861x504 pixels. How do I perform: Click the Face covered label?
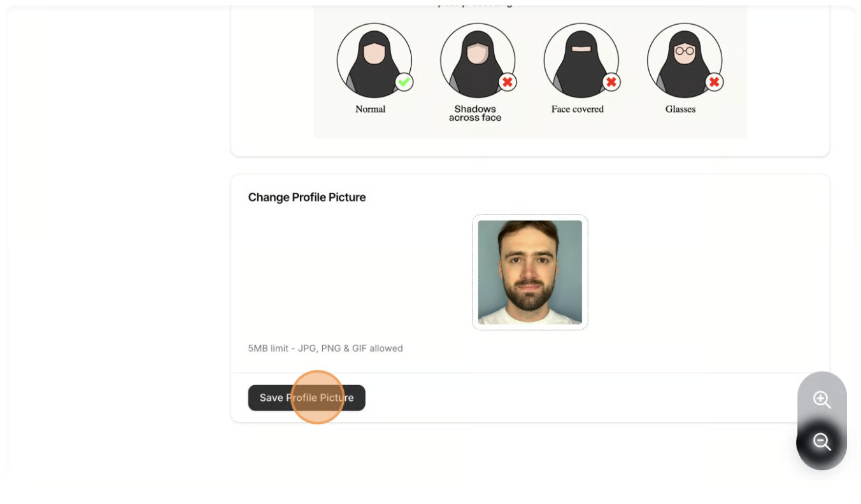578,109
